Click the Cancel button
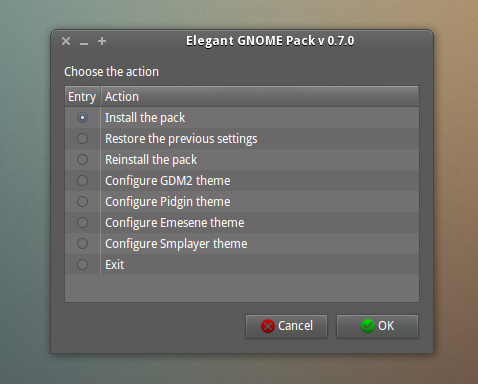This screenshot has height=384, width=478. tap(286, 326)
